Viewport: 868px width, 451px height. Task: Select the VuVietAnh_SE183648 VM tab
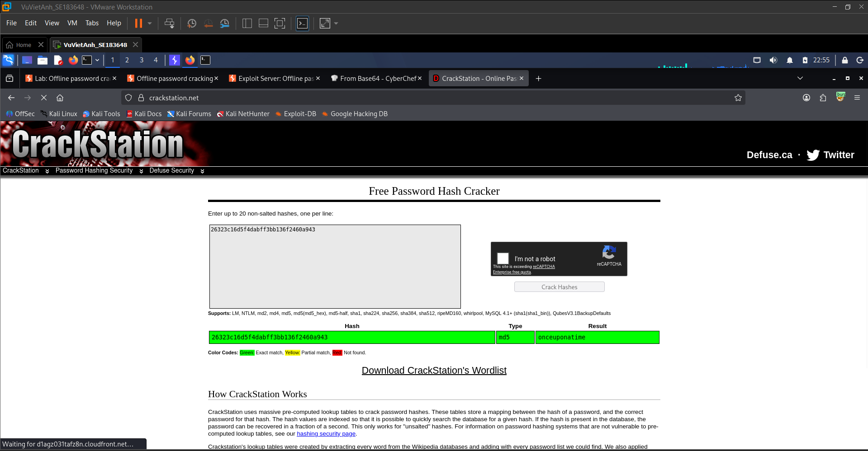(x=95, y=45)
